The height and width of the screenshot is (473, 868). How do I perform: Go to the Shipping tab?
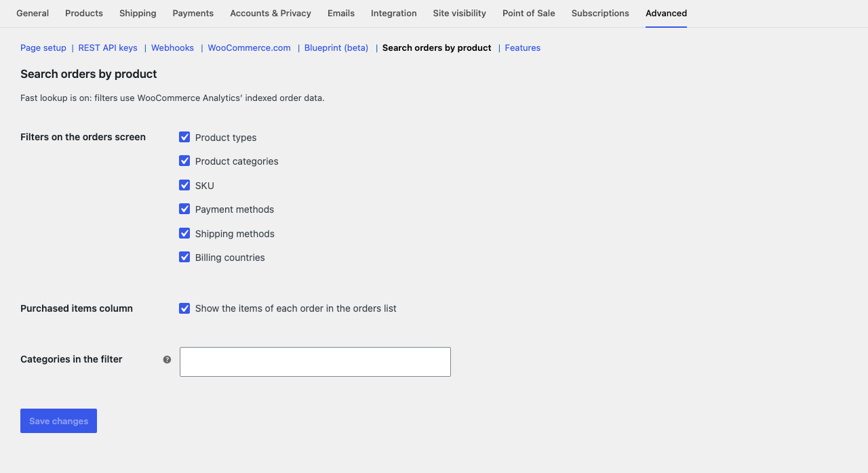coord(138,14)
